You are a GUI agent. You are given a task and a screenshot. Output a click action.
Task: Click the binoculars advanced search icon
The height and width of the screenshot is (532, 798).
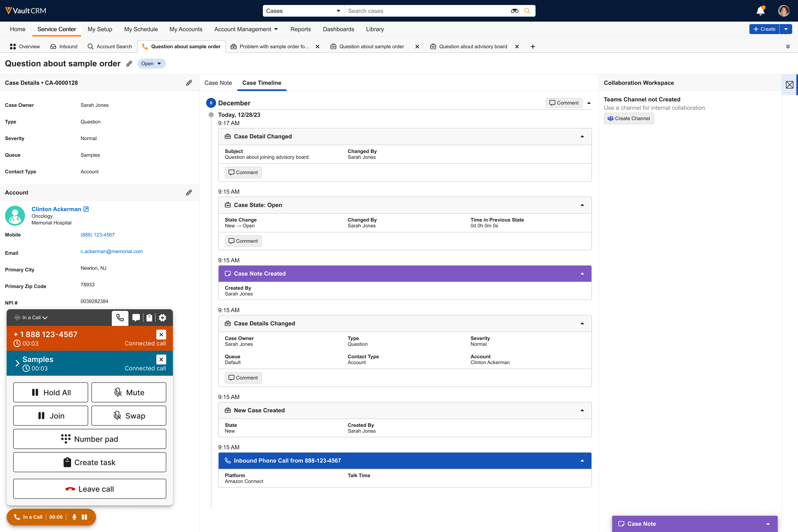514,11
